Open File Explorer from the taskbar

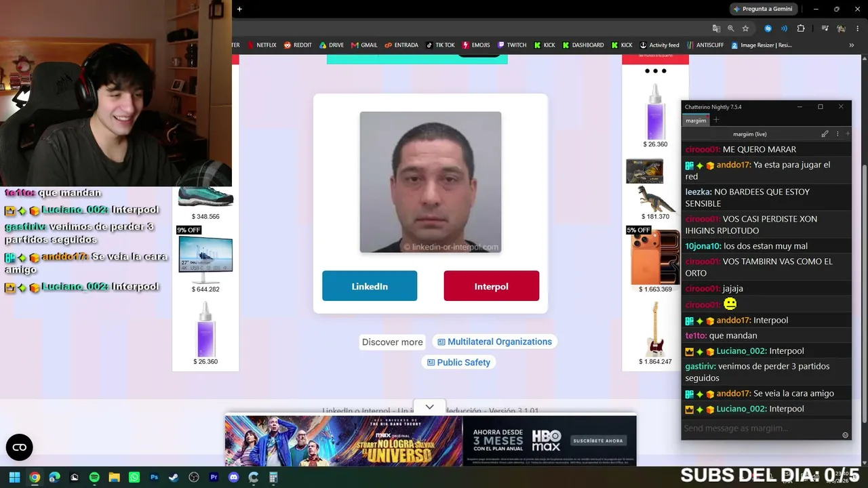pyautogui.click(x=114, y=477)
